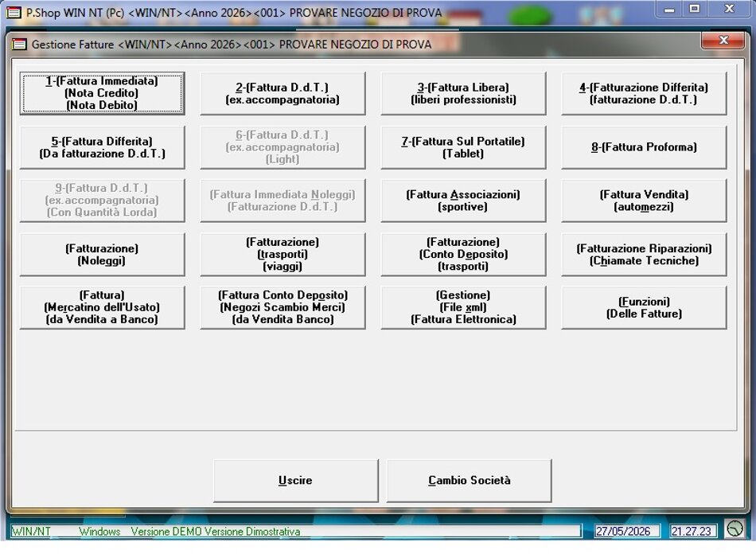Open Fatturazione Riparazioni Chiamate Tecniche
The image size is (756, 554).
click(x=644, y=255)
